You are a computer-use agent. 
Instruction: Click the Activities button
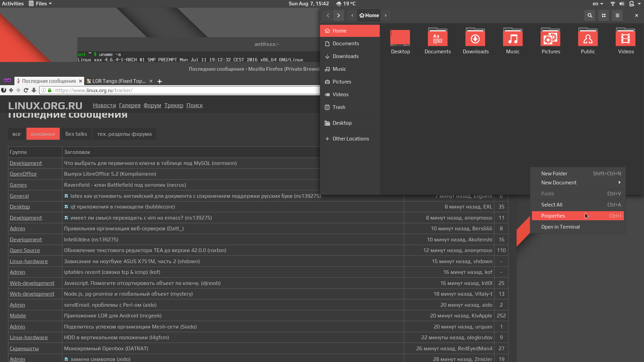13,4
